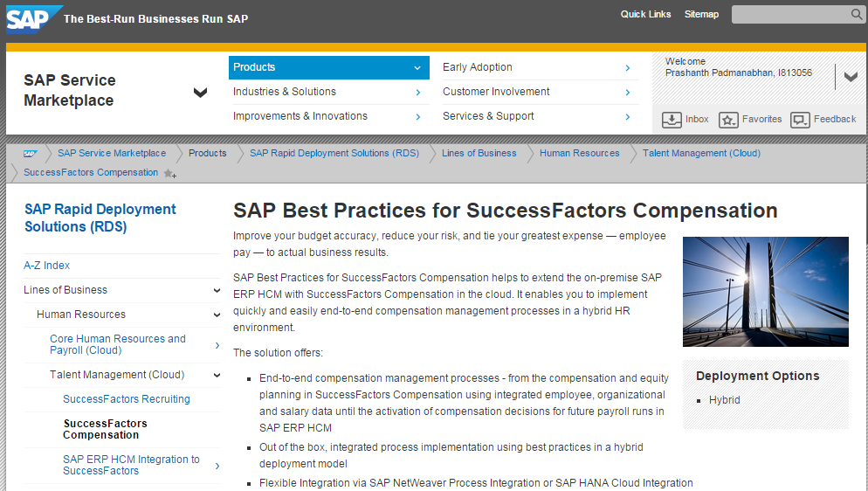Open the Industries & Solutions menu
This screenshot has height=491, width=868.
click(x=328, y=92)
